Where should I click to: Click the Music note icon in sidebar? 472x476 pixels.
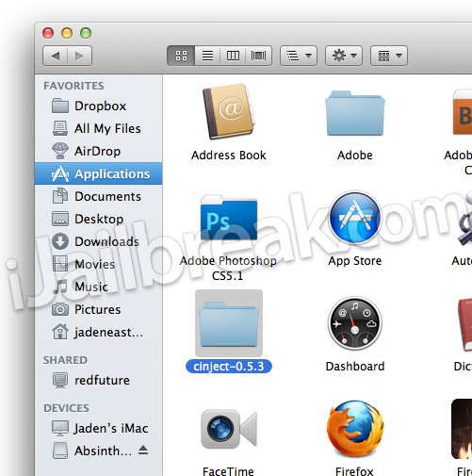click(60, 287)
